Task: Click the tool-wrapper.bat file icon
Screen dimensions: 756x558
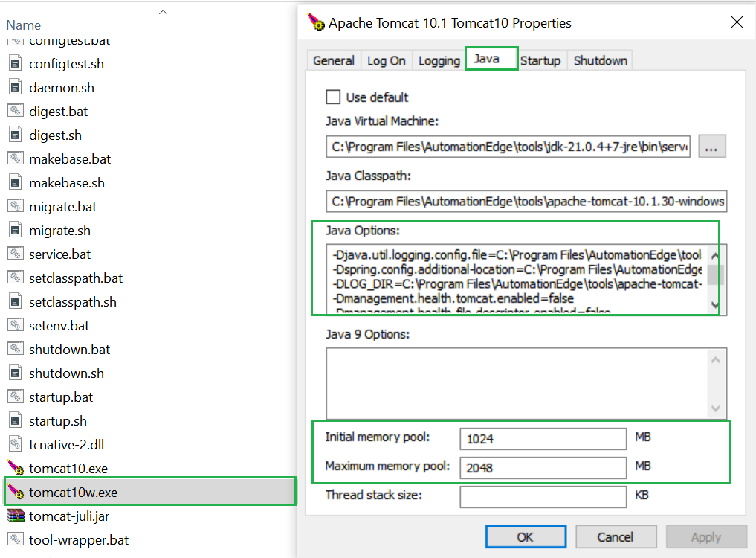Action: 16,539
